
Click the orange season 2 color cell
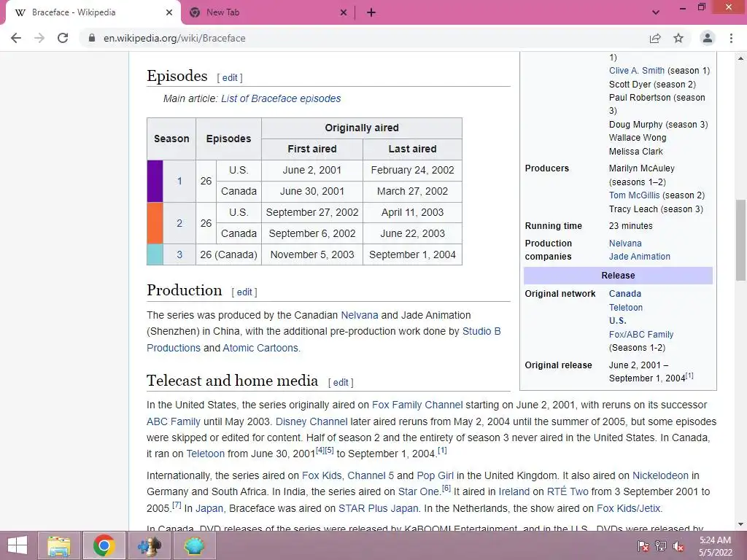pos(155,223)
